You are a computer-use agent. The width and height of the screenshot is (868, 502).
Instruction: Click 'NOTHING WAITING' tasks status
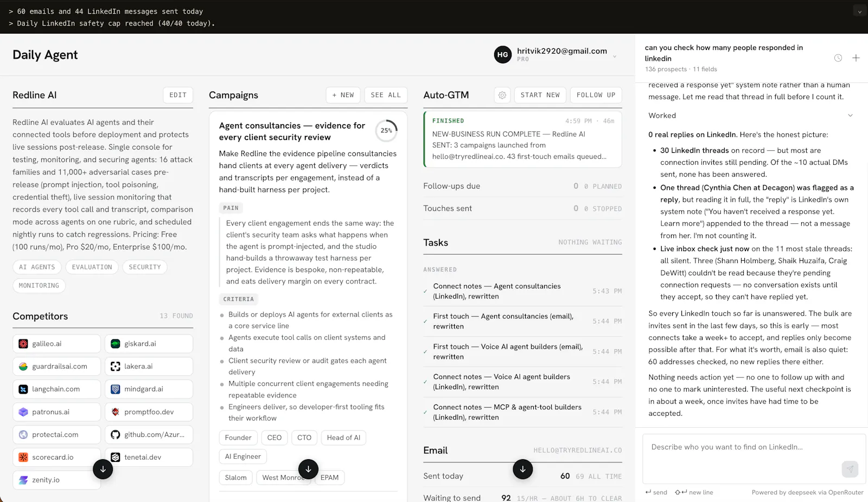coord(590,242)
